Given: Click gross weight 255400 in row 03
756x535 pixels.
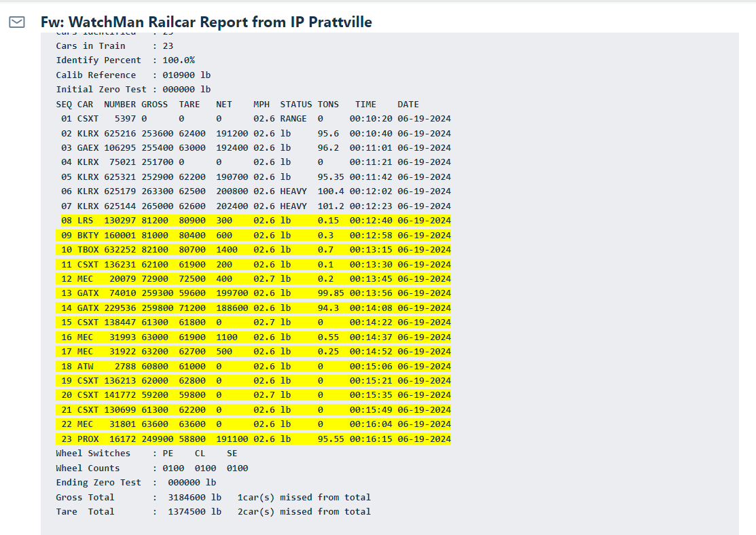Looking at the screenshot, I should (157, 148).
